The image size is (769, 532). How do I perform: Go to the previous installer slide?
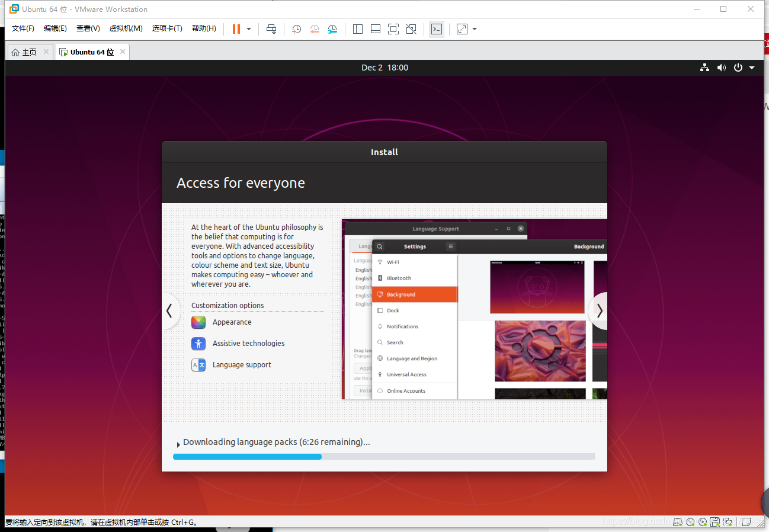coord(170,310)
